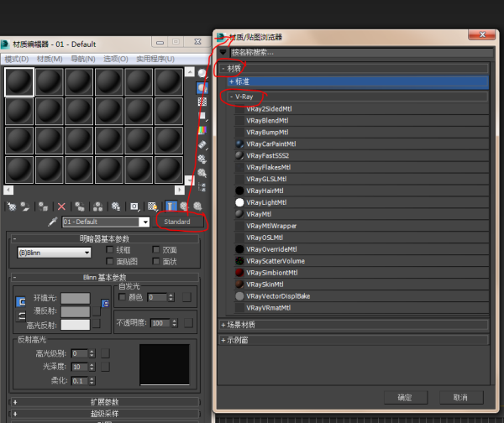Enable the 面状 checkbox
The height and width of the screenshot is (423, 504).
click(156, 261)
